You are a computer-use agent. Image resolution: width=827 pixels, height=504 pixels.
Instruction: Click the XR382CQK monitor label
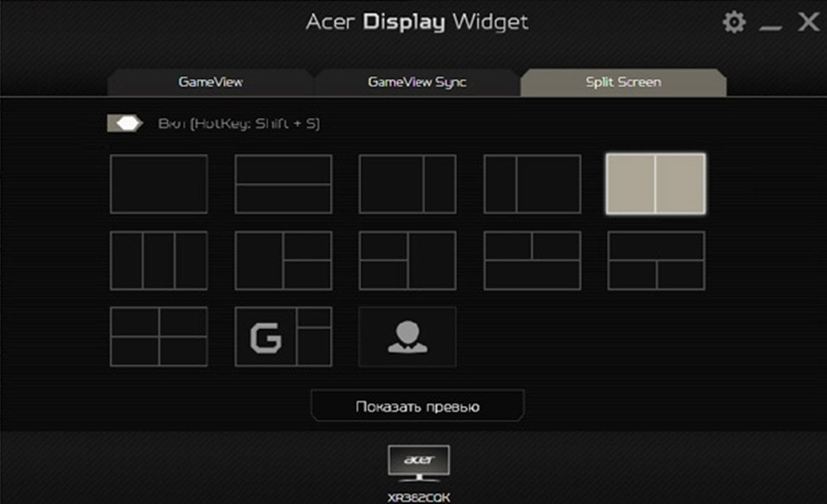419,498
